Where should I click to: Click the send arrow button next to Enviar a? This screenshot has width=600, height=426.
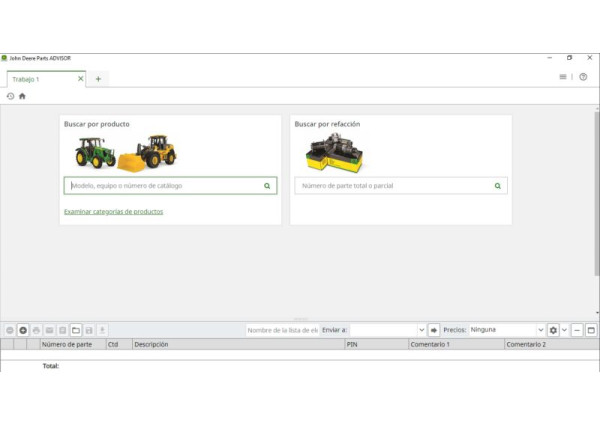point(434,330)
